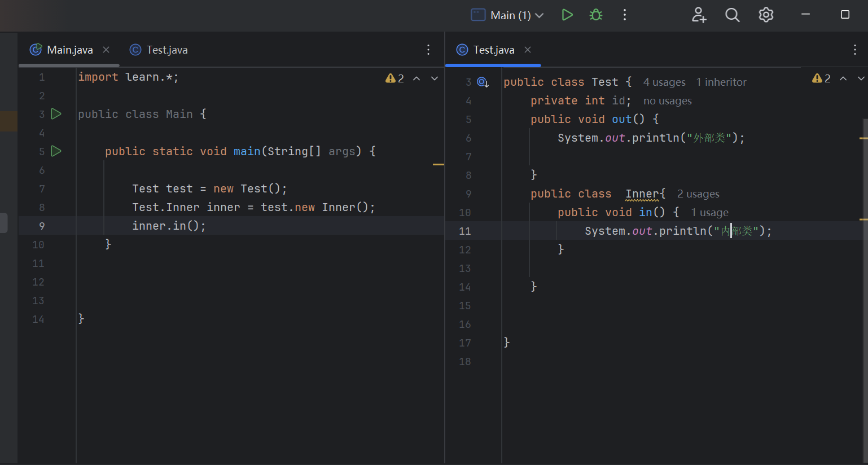Viewport: 868px width, 465px height.
Task: Go to next problem in Main.java
Action: point(435,78)
